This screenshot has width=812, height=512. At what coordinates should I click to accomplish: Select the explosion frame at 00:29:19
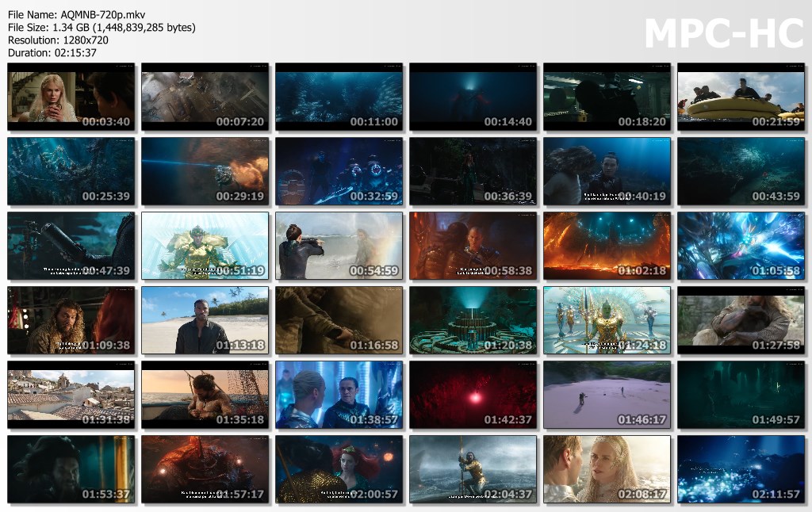[x=205, y=171]
